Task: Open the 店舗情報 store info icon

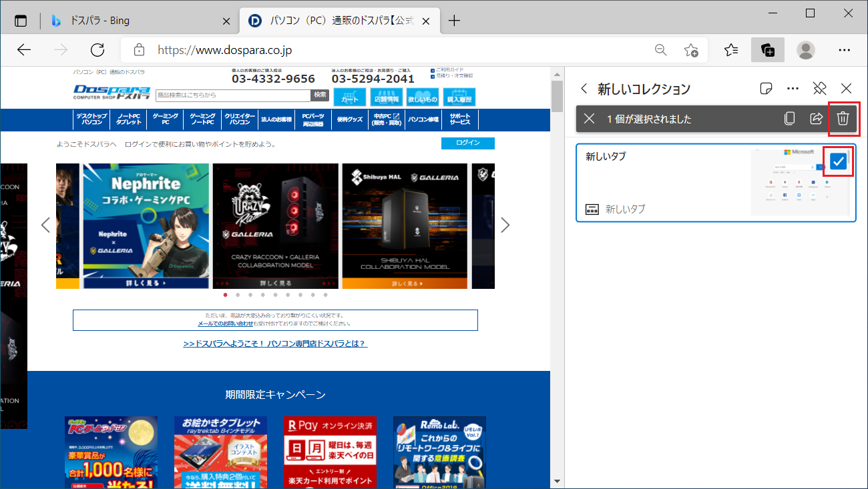Action: coord(387,97)
